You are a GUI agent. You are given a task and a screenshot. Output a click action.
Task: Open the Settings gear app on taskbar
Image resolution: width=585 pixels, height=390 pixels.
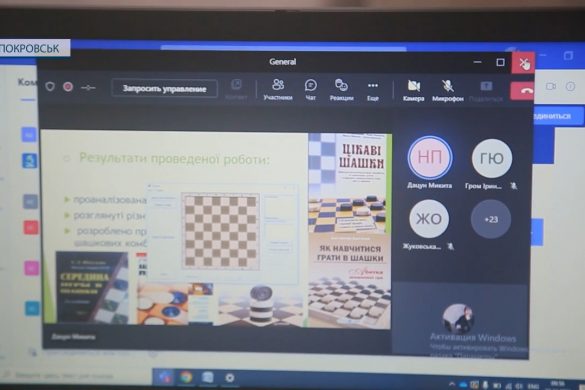coord(230,378)
